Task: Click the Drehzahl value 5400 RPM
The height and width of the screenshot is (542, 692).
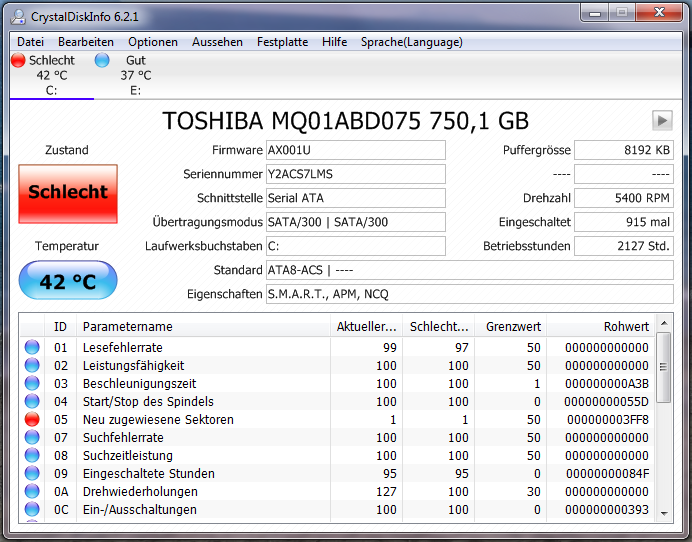Action: [624, 198]
